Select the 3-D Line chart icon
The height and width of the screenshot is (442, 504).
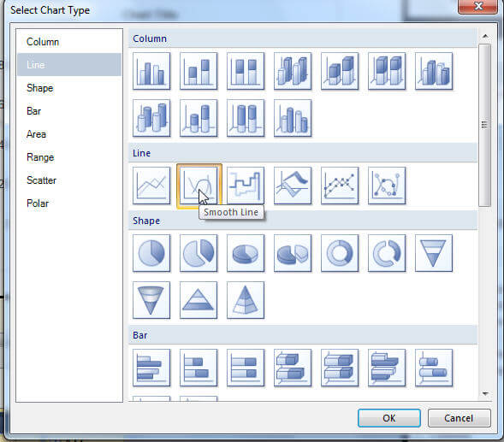[x=293, y=186]
